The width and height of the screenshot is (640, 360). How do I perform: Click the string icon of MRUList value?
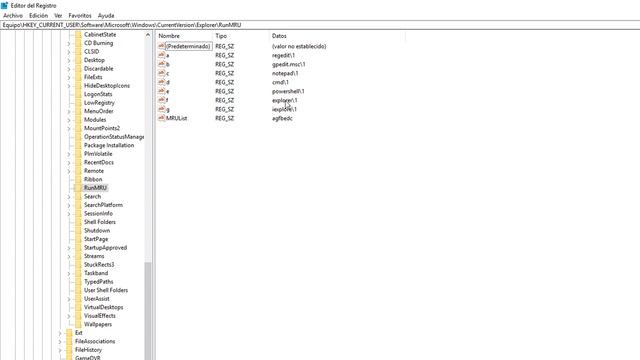162,118
